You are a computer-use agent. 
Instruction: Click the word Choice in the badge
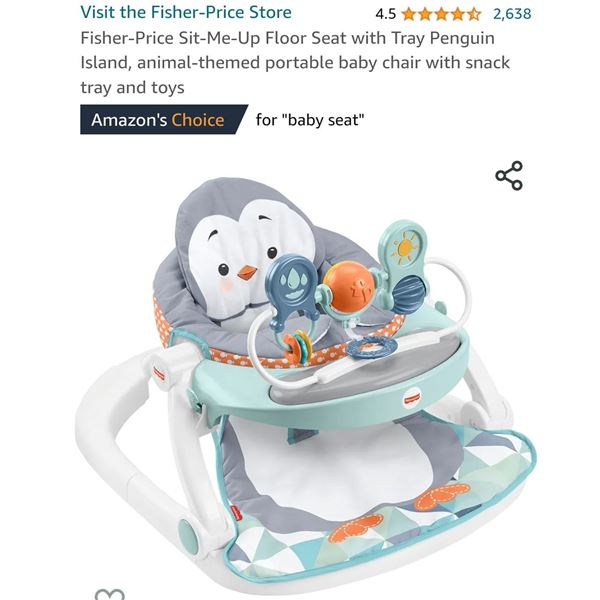[197, 120]
